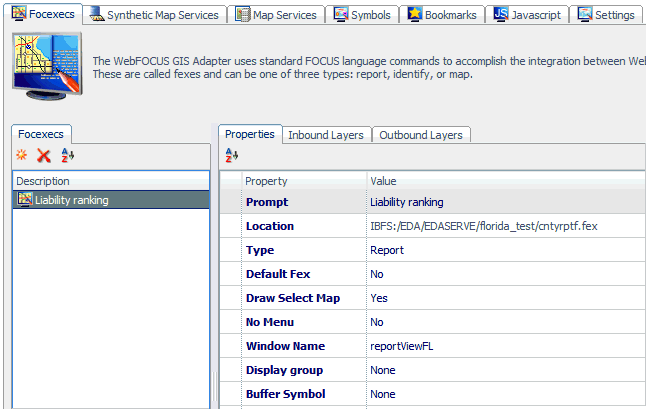Switch to the Map Services tab
This screenshot has width=646, height=409.
275,15
